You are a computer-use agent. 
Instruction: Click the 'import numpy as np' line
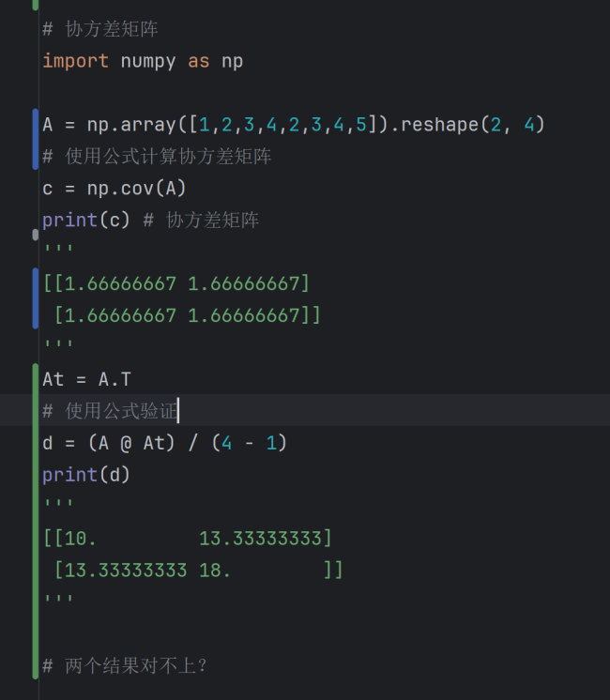click(x=143, y=61)
